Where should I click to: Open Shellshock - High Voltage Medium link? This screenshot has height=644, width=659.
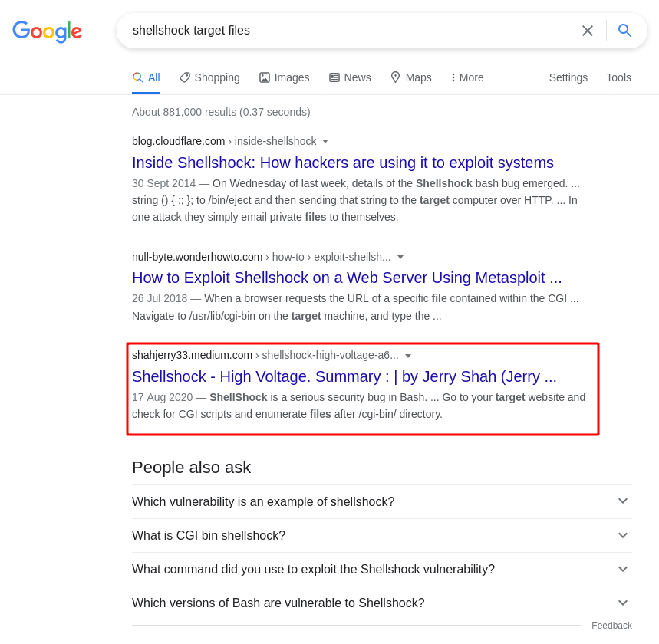[344, 376]
